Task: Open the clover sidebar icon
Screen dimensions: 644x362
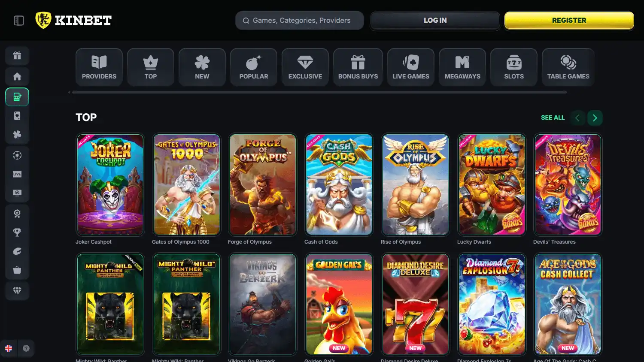Action: (17, 135)
